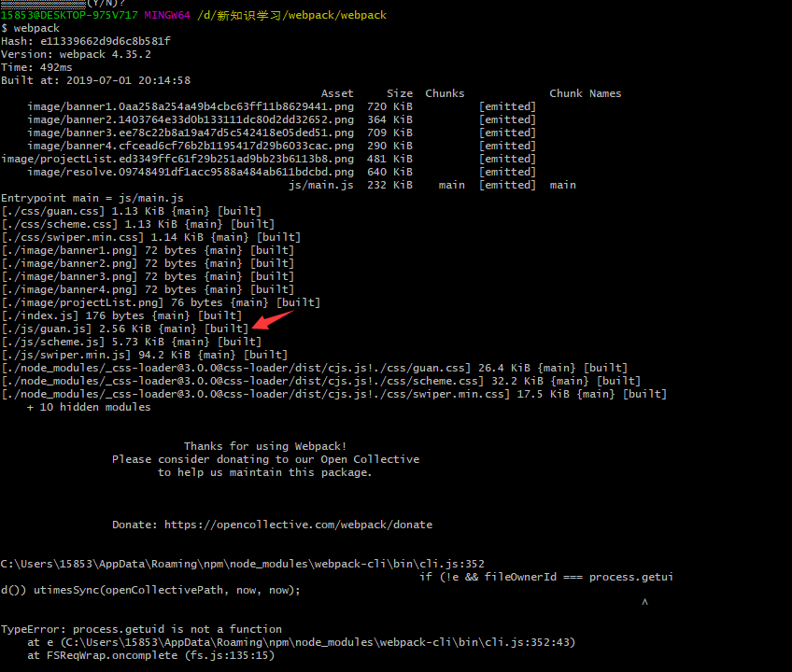Click the '720 KiB' size value
The image size is (792, 672).
(389, 106)
